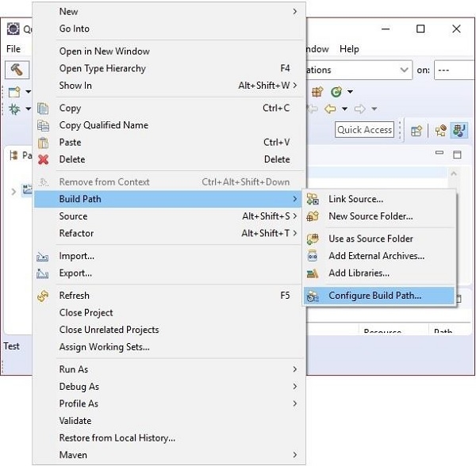Click the new wizard icon in toolbar

pyautogui.click(x=14, y=92)
